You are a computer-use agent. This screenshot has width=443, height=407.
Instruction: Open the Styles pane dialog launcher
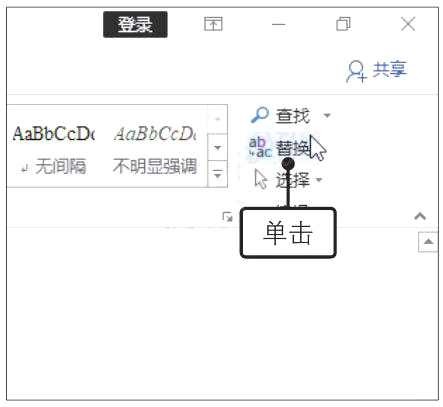pyautogui.click(x=227, y=217)
